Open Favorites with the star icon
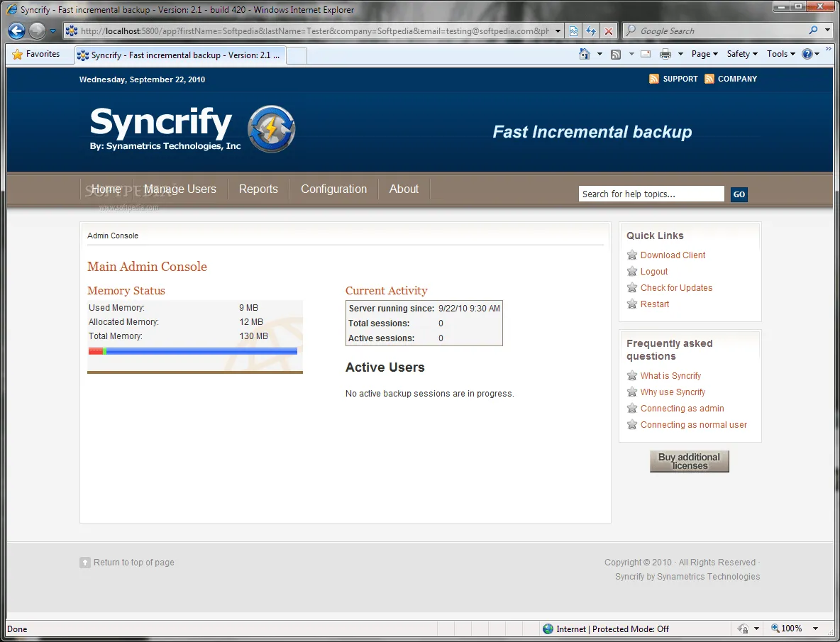The image size is (840, 642). 18,54
